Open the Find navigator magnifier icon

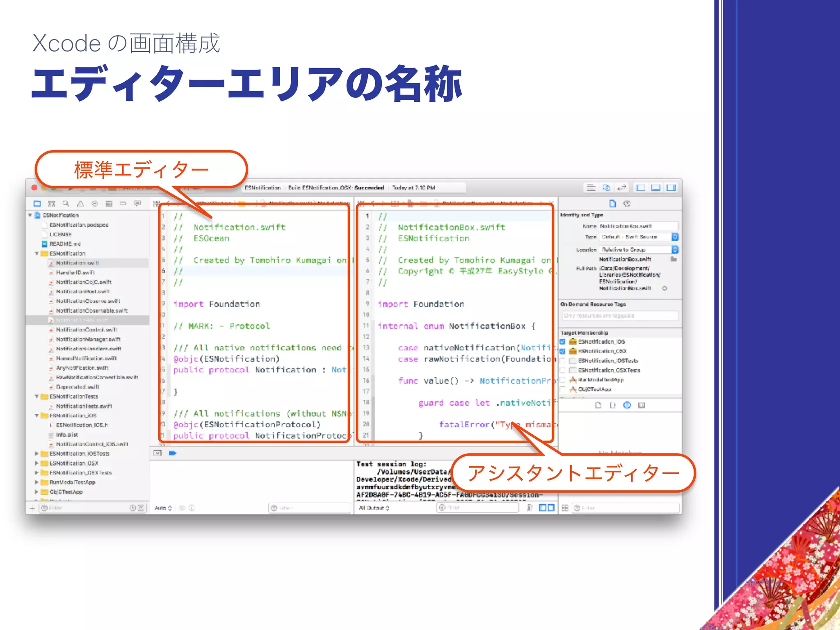[66, 203]
